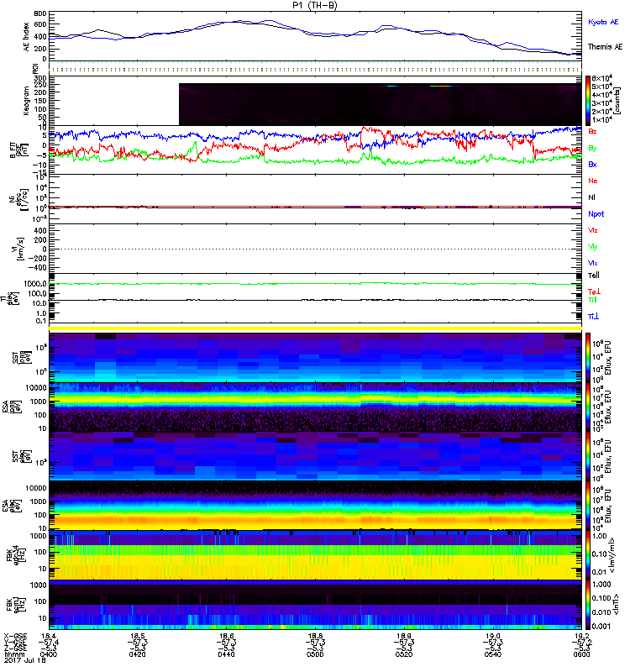Click the "−400" tick on velocity axis
630x672 pixels.
[37, 268]
